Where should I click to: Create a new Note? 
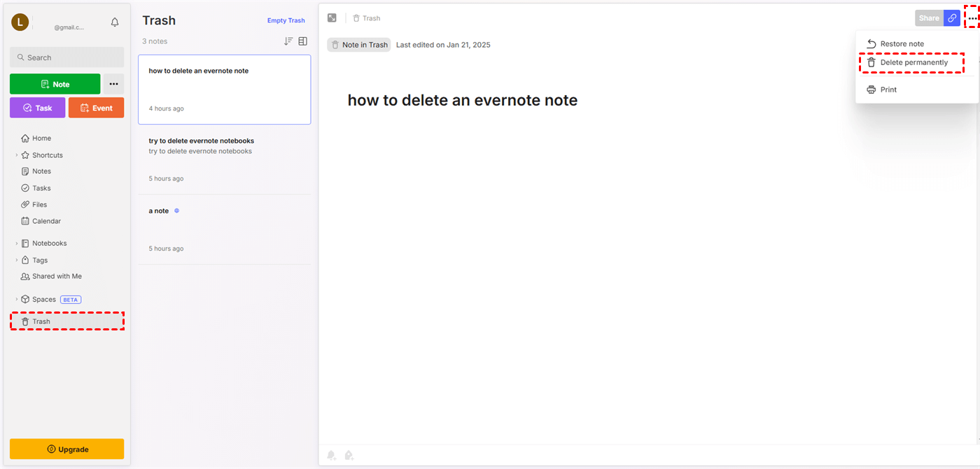pos(55,84)
